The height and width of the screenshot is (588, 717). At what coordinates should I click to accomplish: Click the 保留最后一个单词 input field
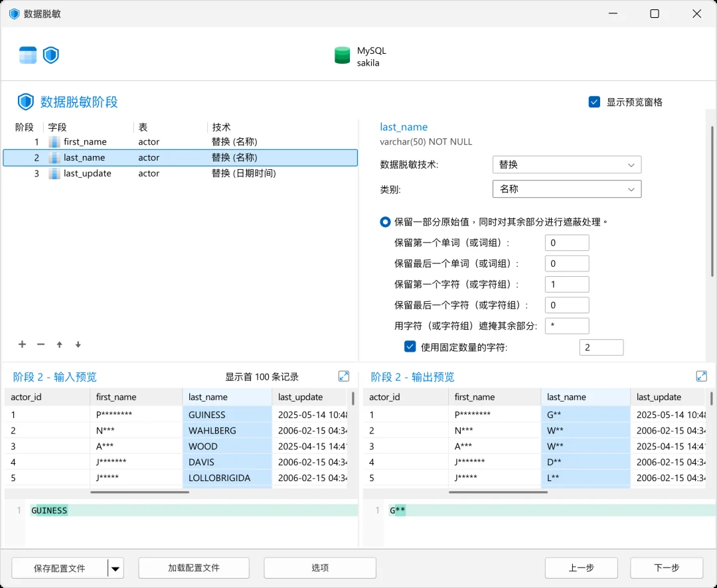566,263
